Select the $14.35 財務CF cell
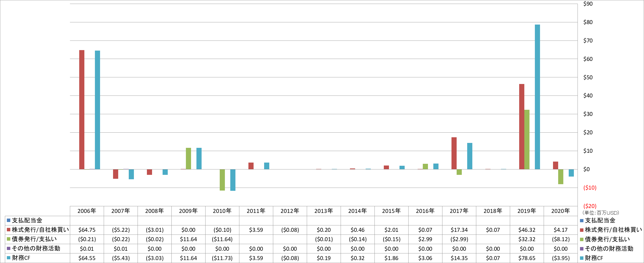 [x=459, y=258]
